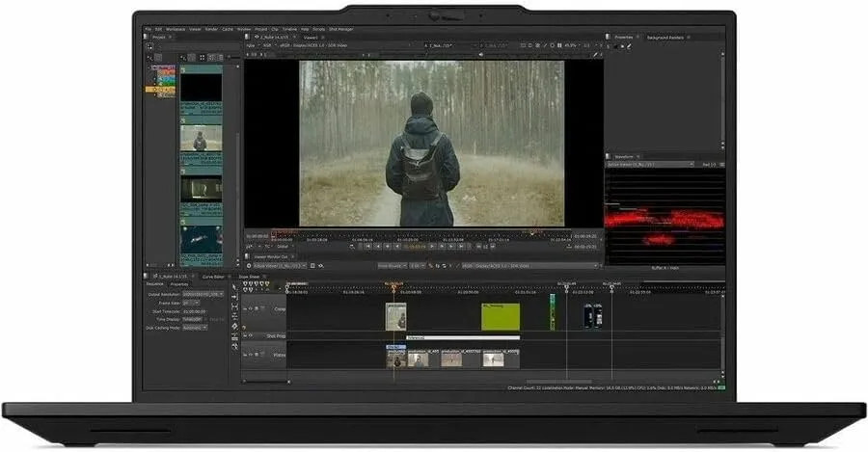
Task: Open the Disk Caching Mode dropdown
Action: (x=195, y=328)
